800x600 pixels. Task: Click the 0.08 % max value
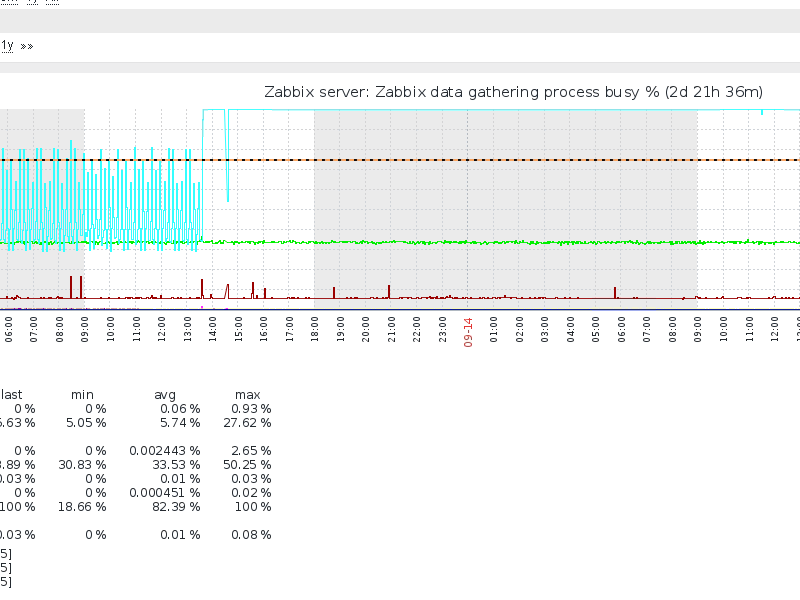[x=251, y=535]
